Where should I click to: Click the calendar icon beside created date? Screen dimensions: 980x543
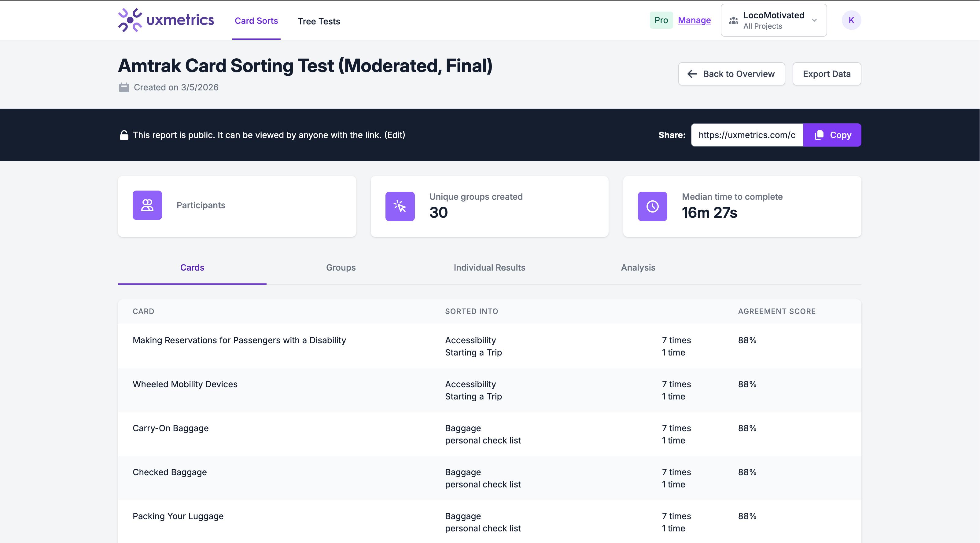pyautogui.click(x=124, y=87)
